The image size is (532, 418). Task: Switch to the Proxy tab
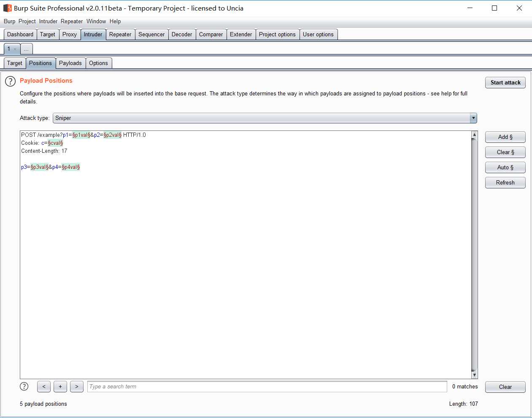pos(70,35)
